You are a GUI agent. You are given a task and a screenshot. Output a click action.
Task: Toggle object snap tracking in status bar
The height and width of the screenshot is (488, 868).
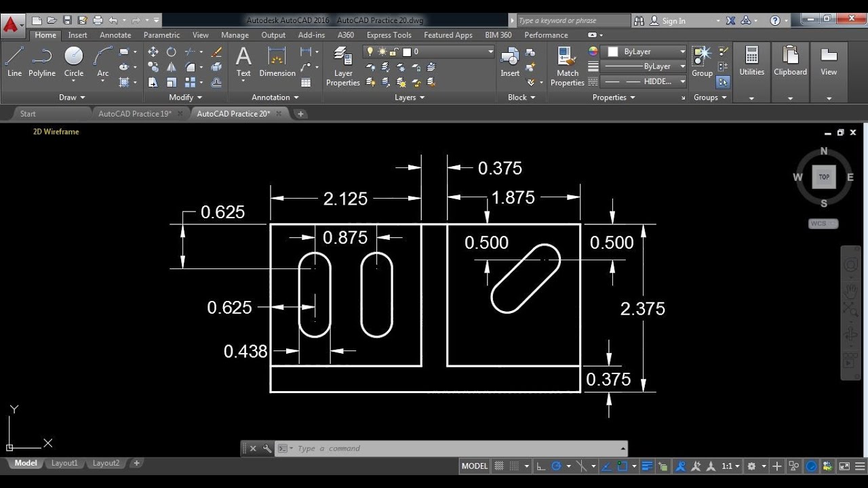[606, 466]
